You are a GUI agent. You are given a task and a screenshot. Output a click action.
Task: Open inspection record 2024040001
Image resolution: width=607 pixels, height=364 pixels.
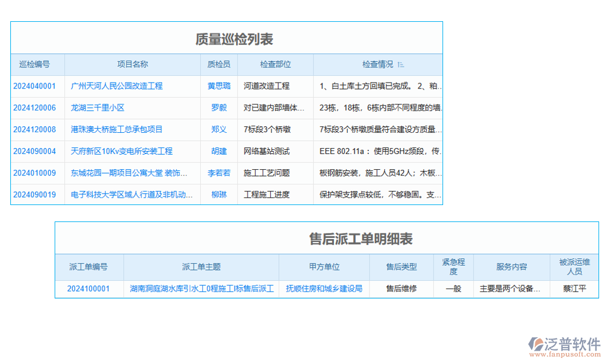click(33, 86)
